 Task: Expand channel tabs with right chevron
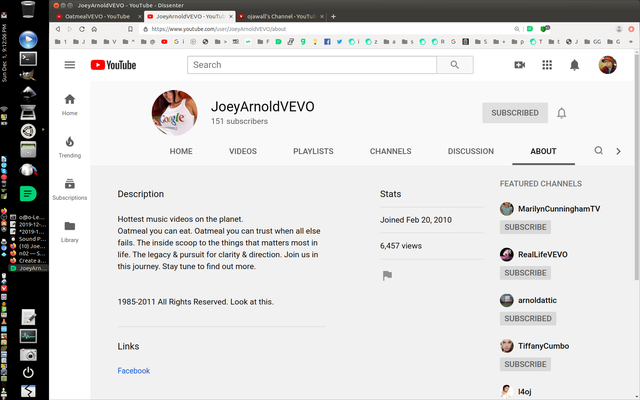point(618,151)
